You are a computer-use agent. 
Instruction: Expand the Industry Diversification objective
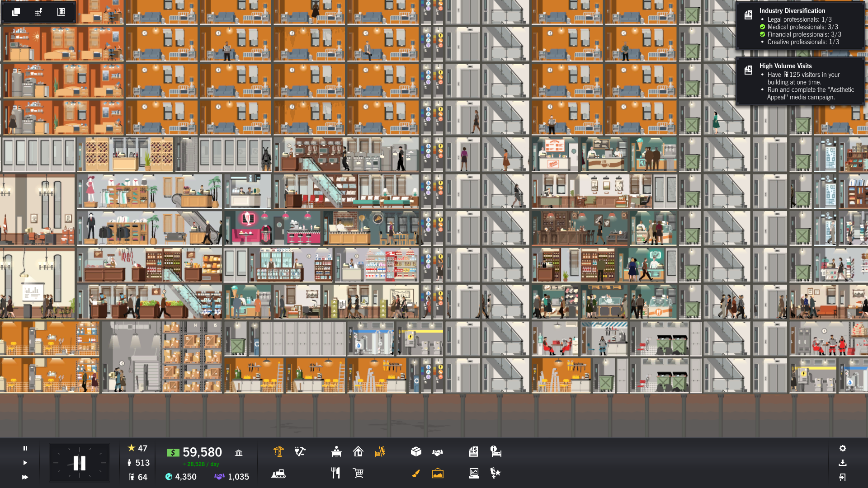792,11
